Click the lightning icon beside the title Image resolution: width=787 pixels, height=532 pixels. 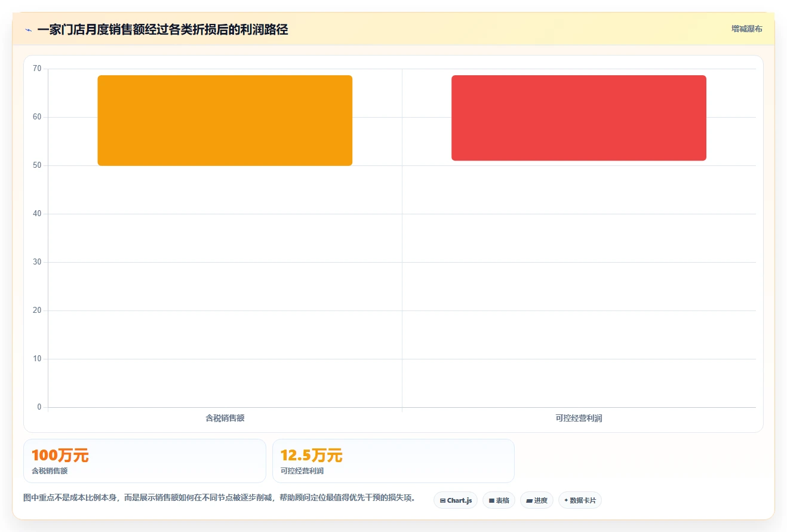(29, 30)
